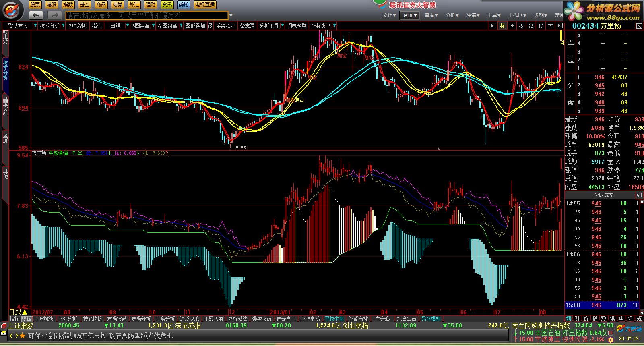Open the 股票 stocks category
The width and height of the screenshot is (644, 346).
[x=35, y=5]
